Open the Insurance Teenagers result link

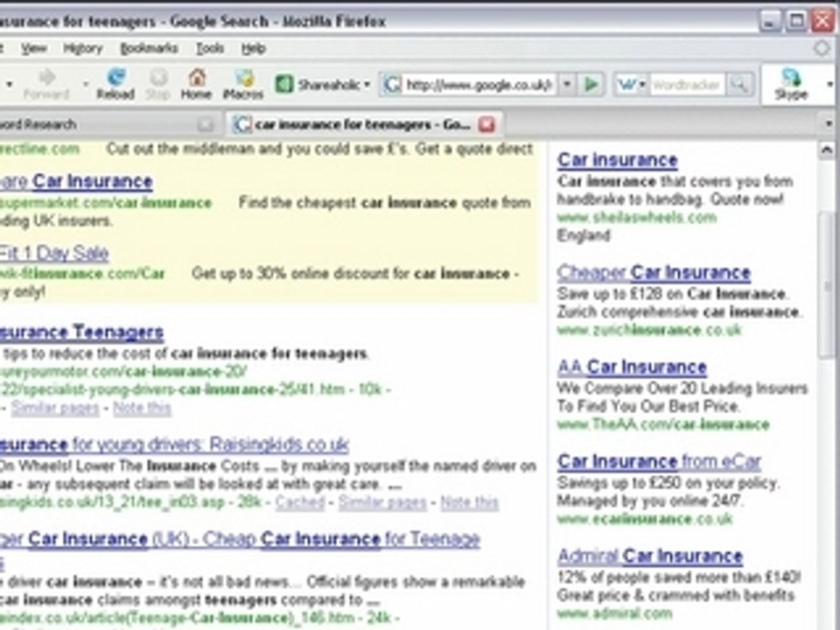pyautogui.click(x=81, y=332)
